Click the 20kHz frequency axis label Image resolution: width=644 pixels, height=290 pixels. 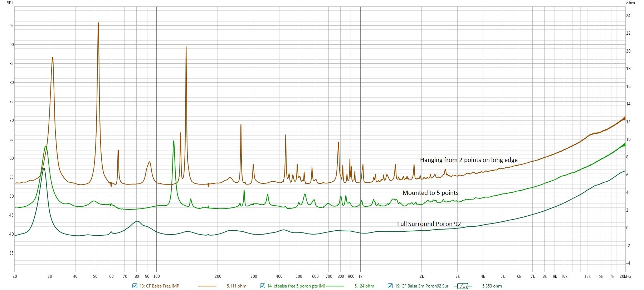pyautogui.click(x=625, y=276)
